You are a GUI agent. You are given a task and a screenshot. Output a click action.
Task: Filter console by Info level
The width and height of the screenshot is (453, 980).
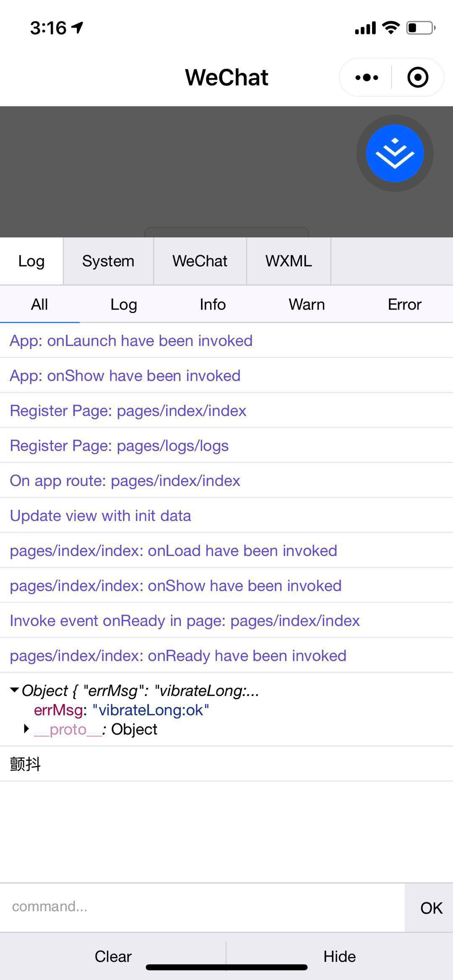[213, 304]
